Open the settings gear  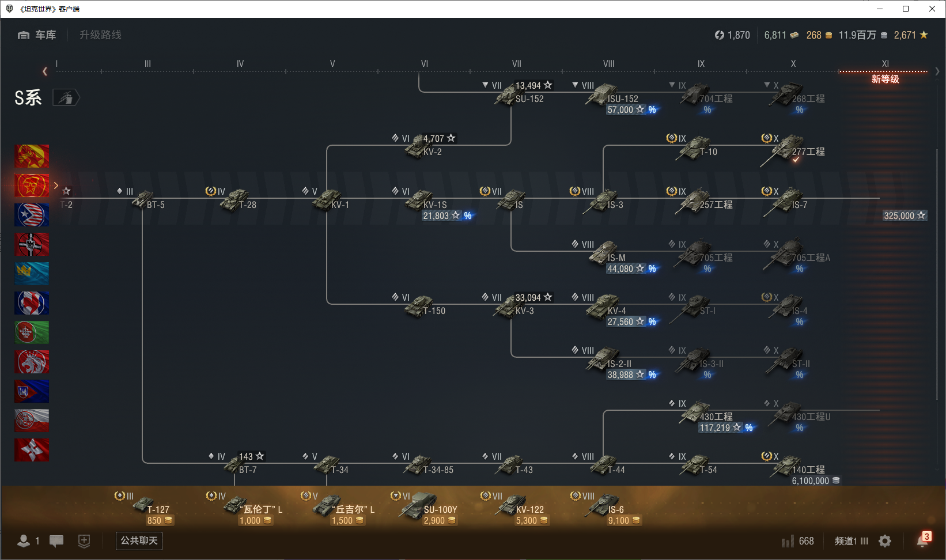point(885,541)
